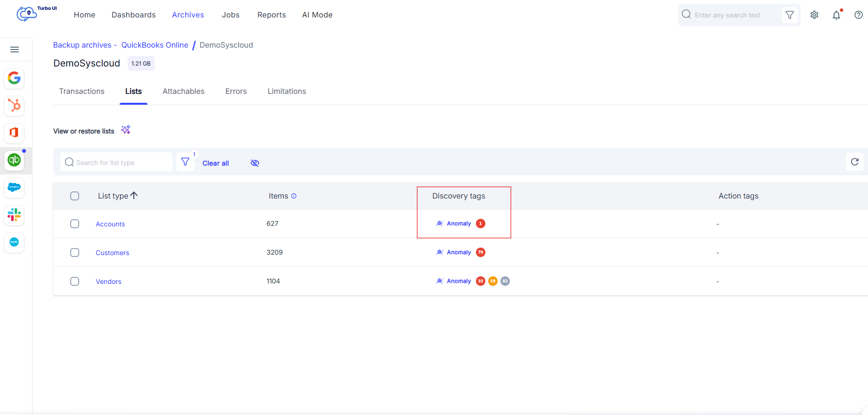View notifications bell
Image resolution: width=868 pixels, height=415 pixels.
pyautogui.click(x=836, y=15)
